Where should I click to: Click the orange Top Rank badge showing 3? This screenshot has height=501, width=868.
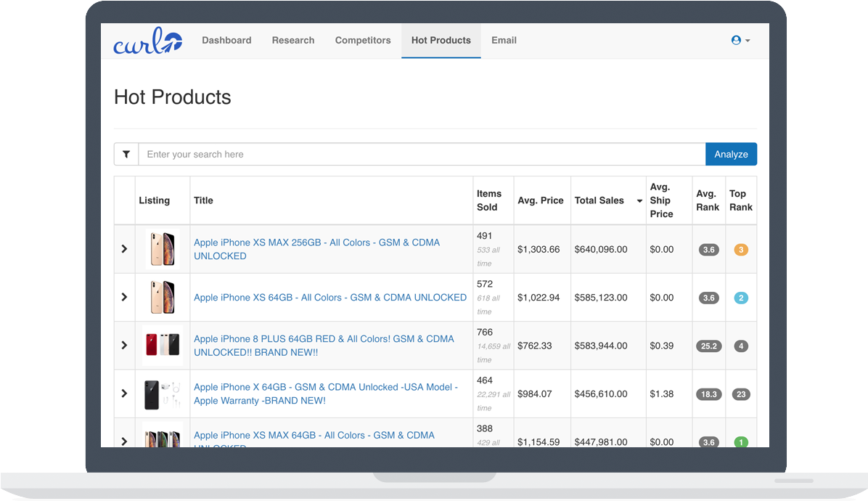[x=740, y=249]
